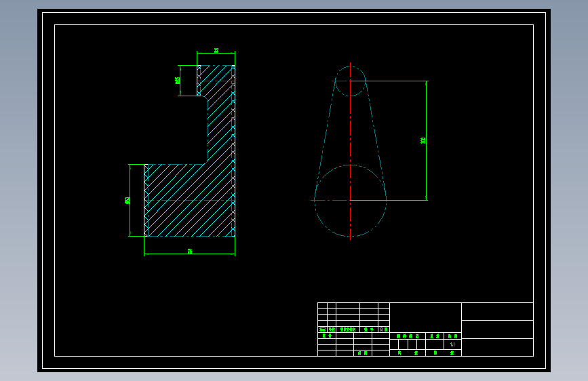Select the Φ60 large boss diameter dimension
The width and height of the screenshot is (588, 381).
[x=128, y=200]
